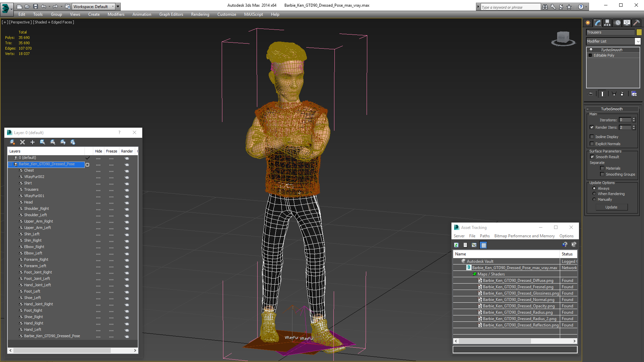Open Paths menu in Asset Tracking

(485, 236)
